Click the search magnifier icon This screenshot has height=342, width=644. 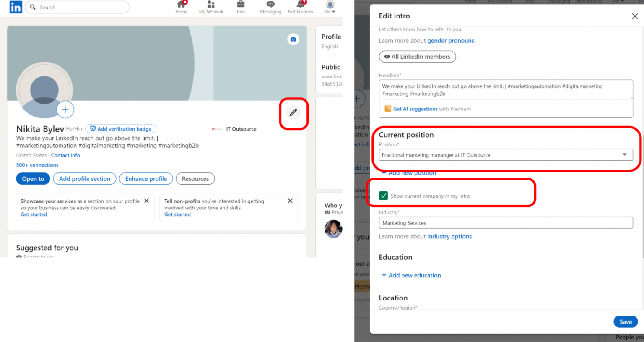click(x=33, y=7)
